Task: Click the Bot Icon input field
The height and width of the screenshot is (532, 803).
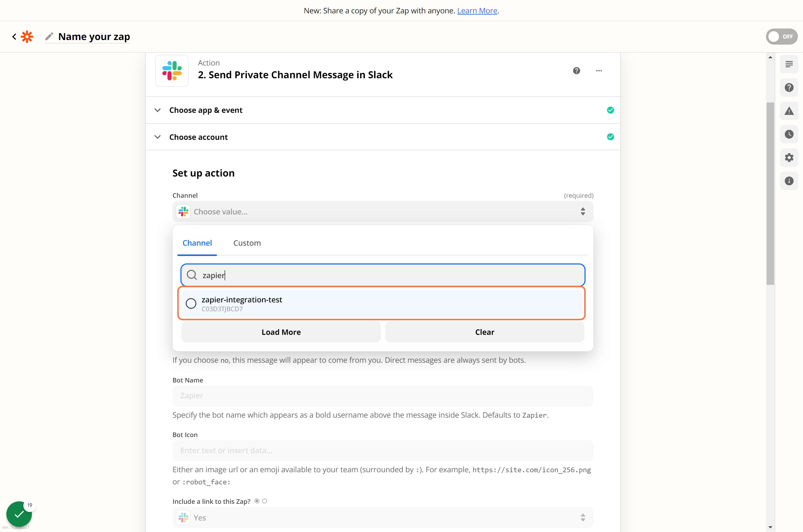Action: click(383, 451)
